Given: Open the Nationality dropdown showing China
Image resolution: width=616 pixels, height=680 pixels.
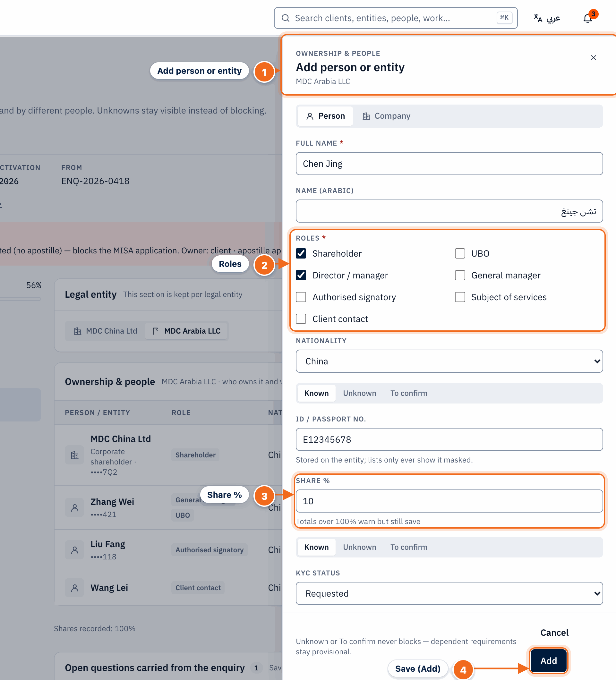Looking at the screenshot, I should pos(449,361).
